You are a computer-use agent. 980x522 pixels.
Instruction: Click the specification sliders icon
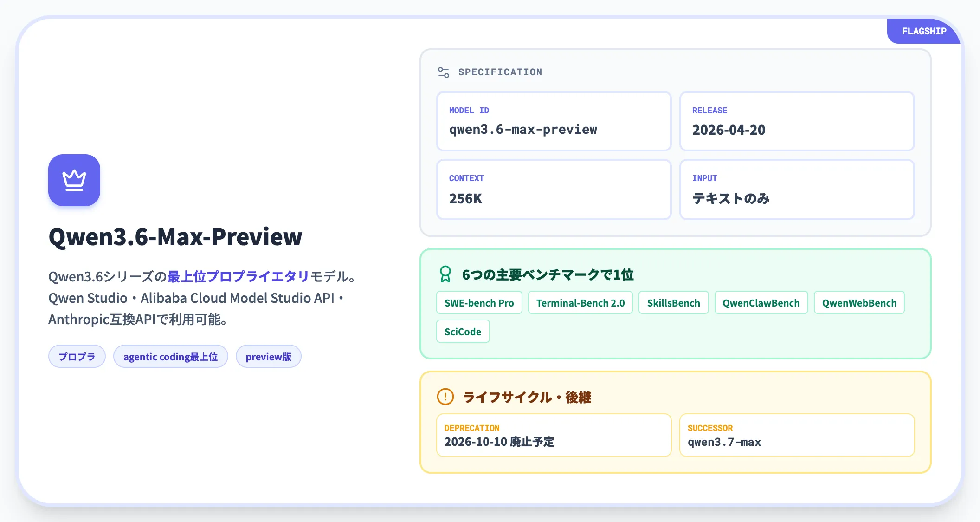point(444,72)
